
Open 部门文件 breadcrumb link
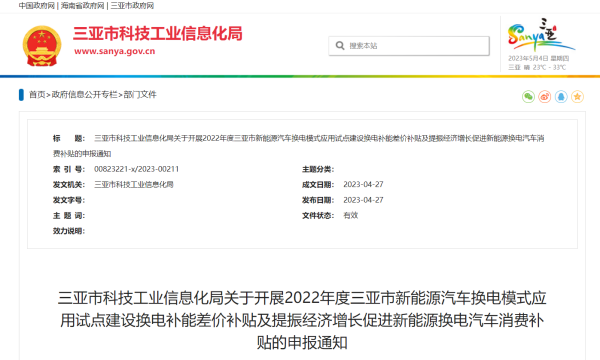point(140,94)
